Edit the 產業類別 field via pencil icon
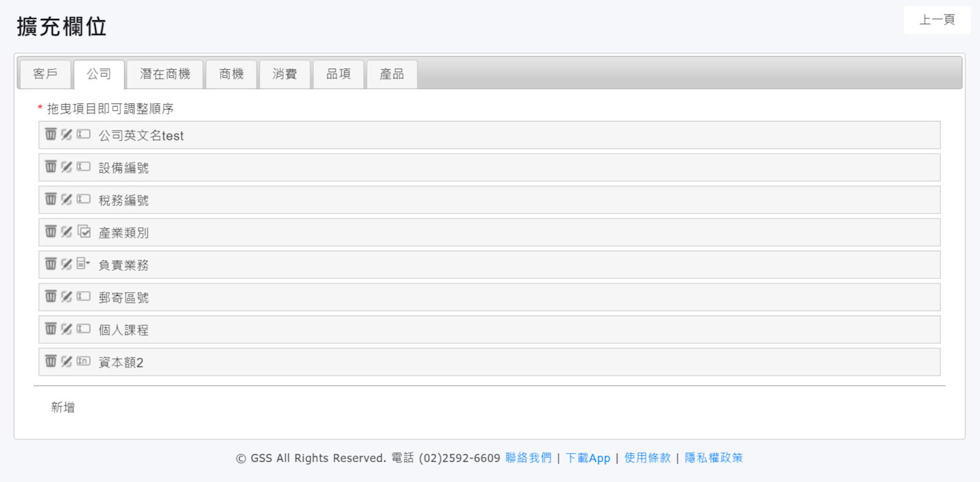Screen dimensions: 980x482 [x=67, y=232]
